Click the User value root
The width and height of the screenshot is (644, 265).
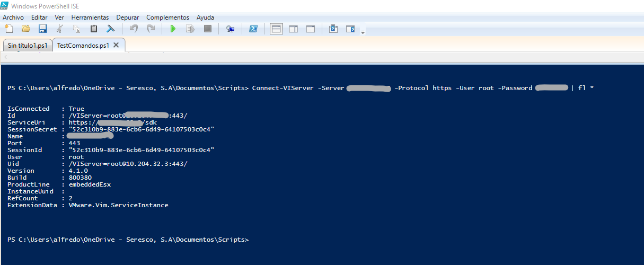pyautogui.click(x=76, y=157)
